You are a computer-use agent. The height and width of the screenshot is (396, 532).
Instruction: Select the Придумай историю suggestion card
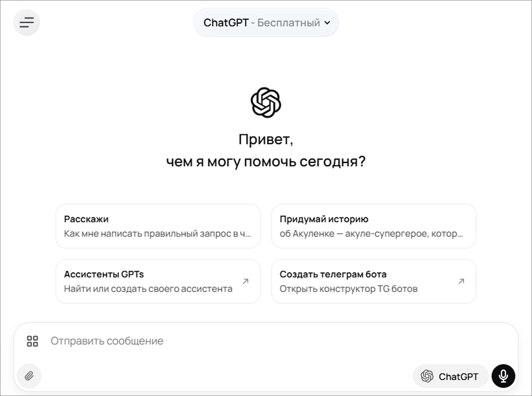coord(374,226)
